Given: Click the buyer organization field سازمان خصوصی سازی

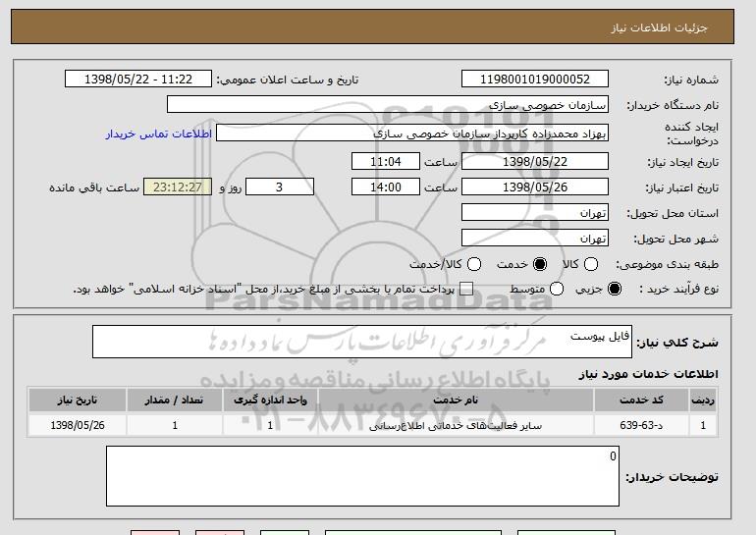Looking at the screenshot, I should (388, 105).
